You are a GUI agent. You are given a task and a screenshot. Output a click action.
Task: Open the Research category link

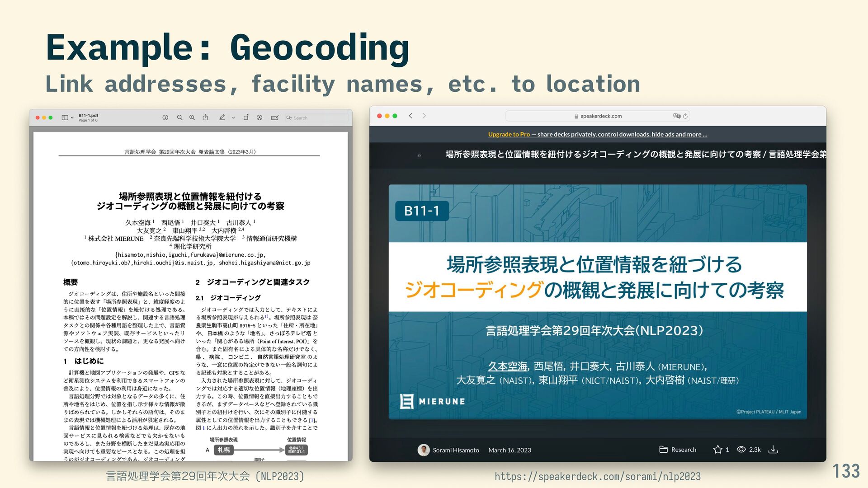coord(683,450)
